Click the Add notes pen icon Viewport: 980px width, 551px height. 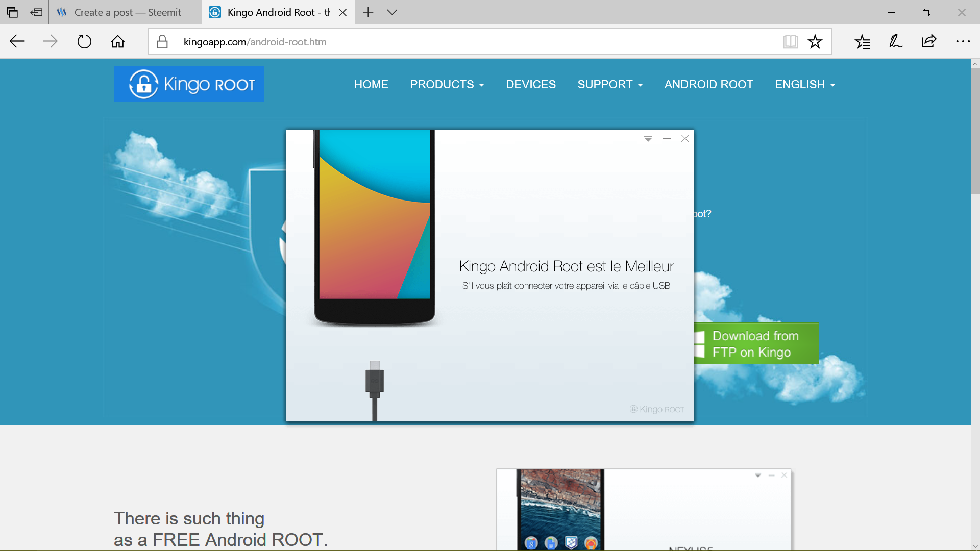click(896, 42)
